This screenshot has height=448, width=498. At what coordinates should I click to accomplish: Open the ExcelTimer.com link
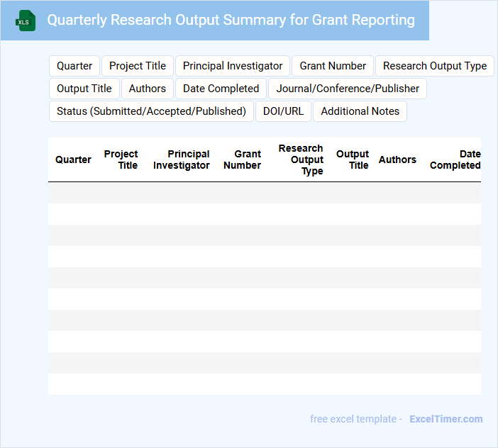click(446, 419)
